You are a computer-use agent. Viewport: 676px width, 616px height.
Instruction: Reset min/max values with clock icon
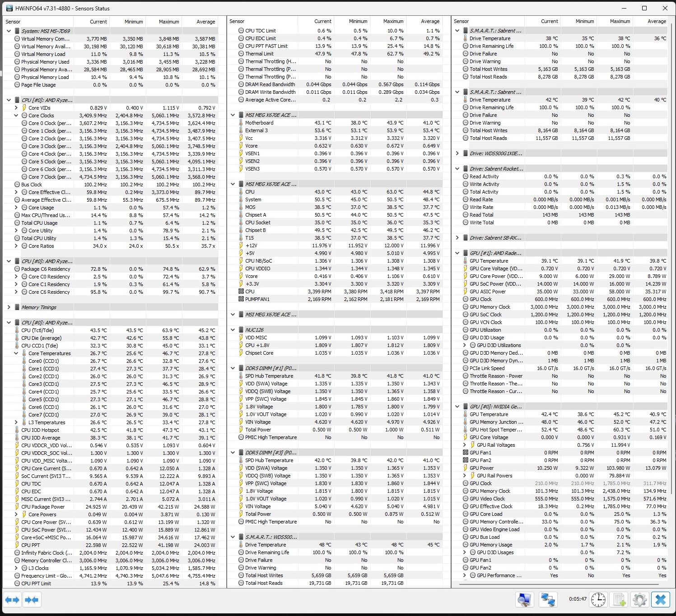[x=599, y=600]
